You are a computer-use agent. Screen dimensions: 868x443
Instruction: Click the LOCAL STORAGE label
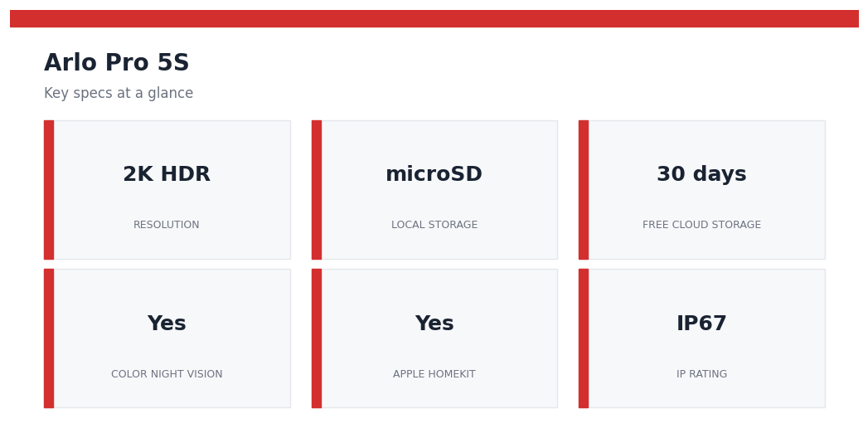(434, 225)
